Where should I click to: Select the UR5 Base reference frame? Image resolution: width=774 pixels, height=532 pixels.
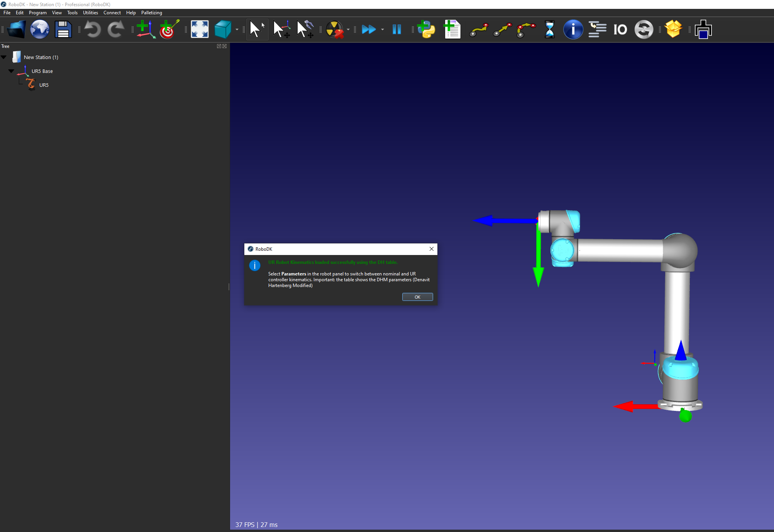(42, 71)
